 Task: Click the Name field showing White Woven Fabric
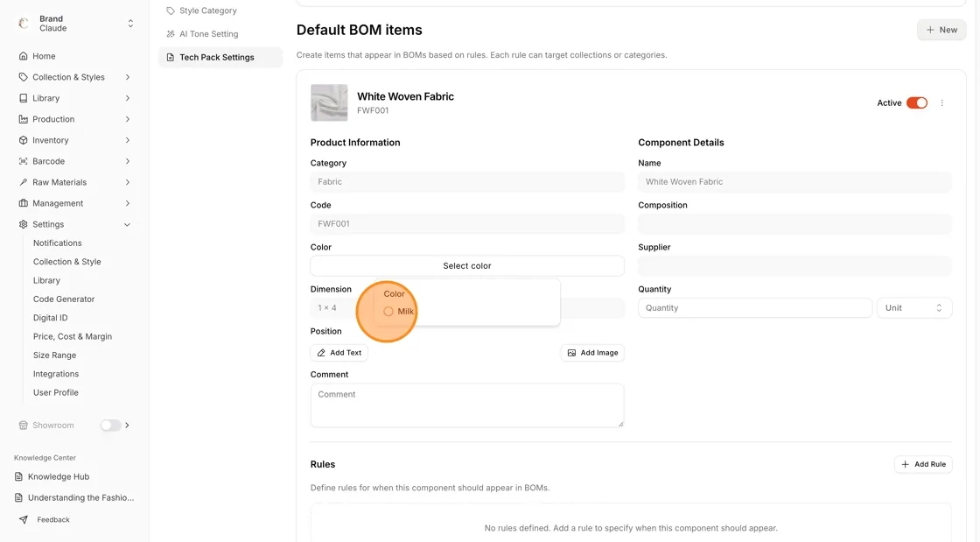coord(794,182)
